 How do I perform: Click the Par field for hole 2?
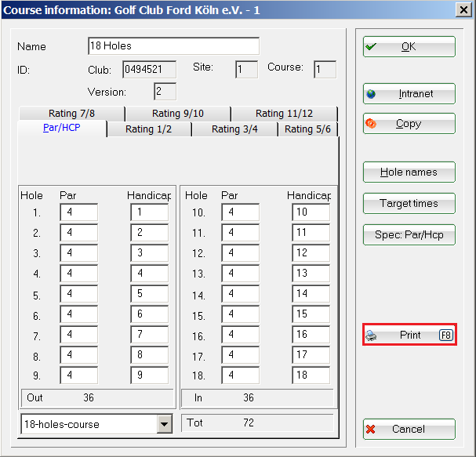[79, 233]
